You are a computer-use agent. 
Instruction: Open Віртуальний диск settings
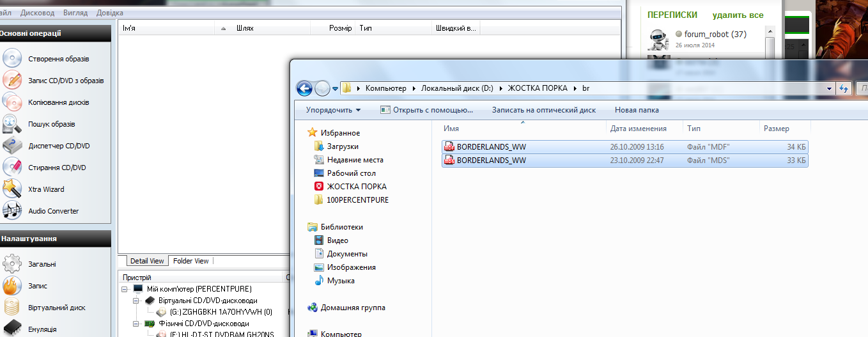(57, 308)
